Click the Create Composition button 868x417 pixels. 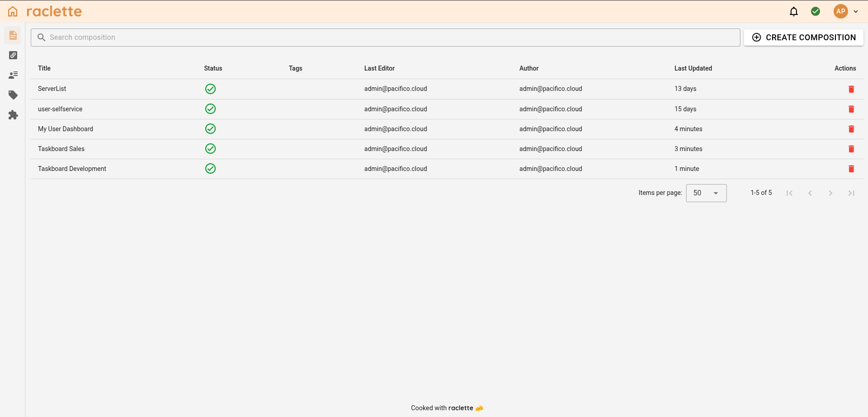[803, 38]
